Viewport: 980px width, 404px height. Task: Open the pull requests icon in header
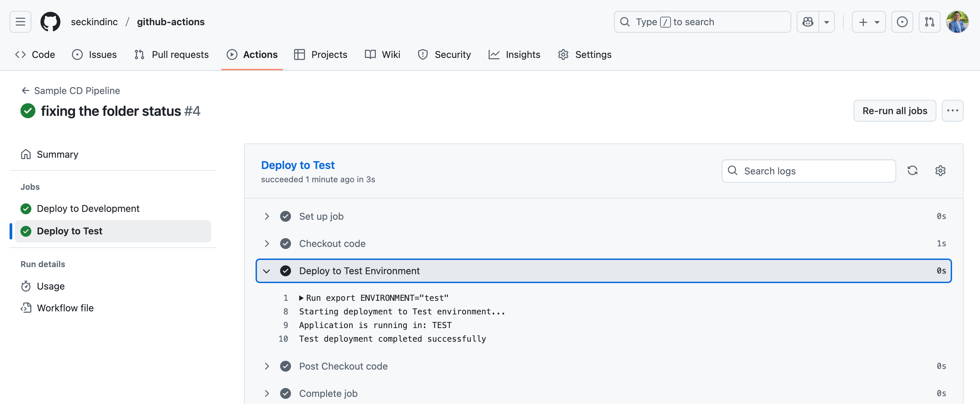point(929,22)
